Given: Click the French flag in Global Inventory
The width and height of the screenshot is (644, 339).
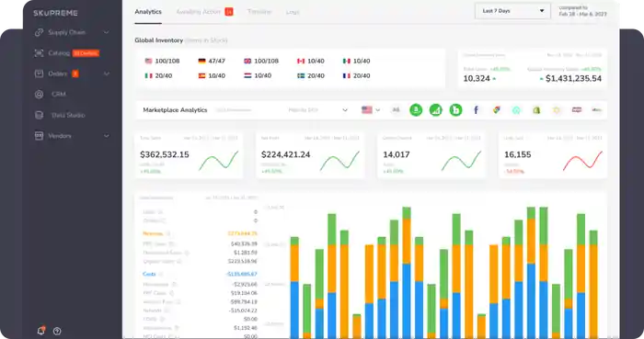Looking at the screenshot, I should pyautogui.click(x=347, y=76).
